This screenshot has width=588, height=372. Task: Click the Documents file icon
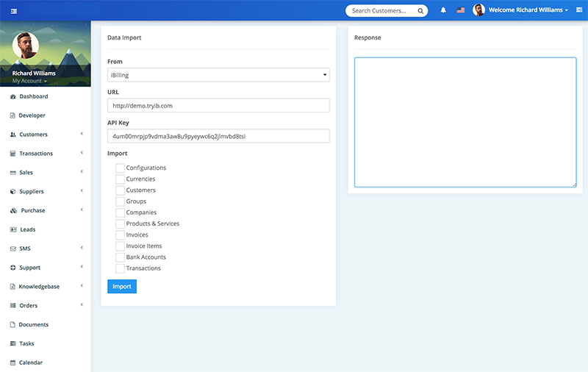click(12, 324)
